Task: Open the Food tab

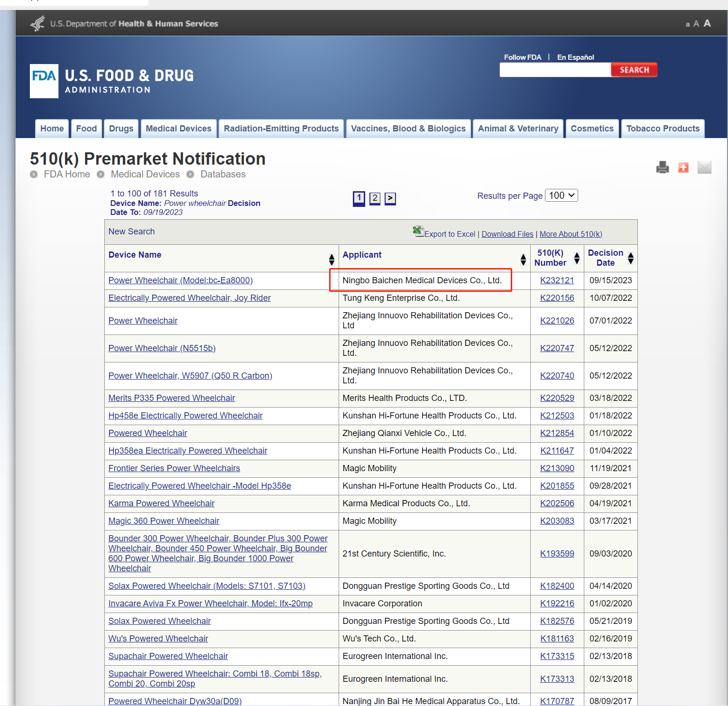Action: [x=86, y=129]
